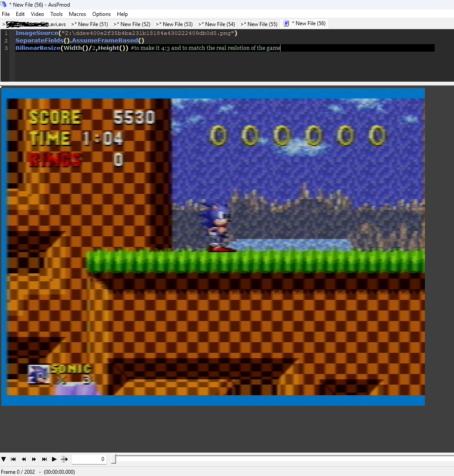
Task: Click the separate video window icon
Action: point(64,459)
